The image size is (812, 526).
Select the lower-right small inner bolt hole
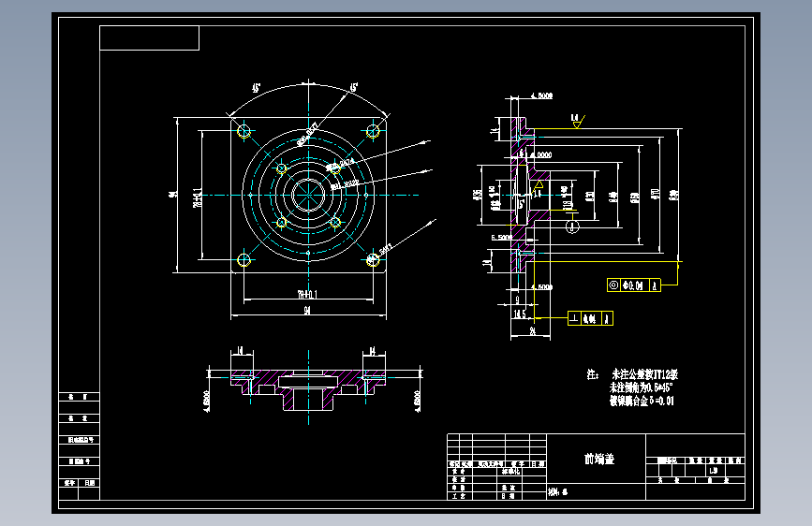[335, 223]
